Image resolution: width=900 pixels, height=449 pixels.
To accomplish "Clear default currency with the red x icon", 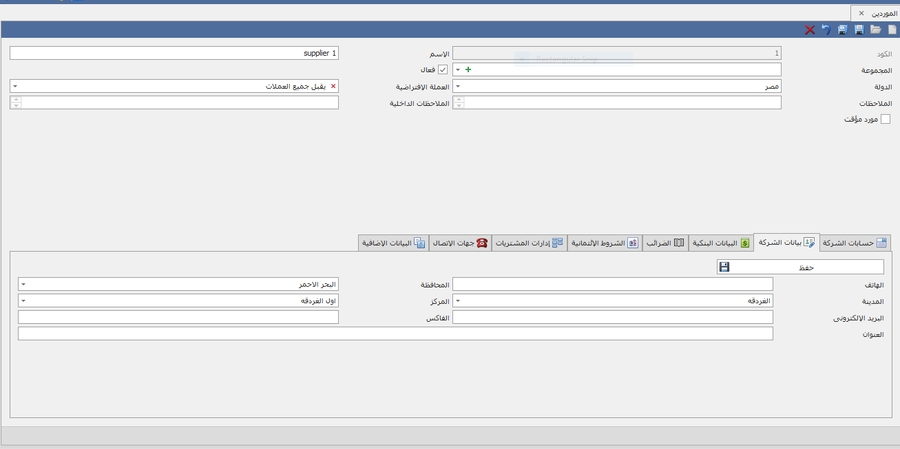I will [333, 87].
